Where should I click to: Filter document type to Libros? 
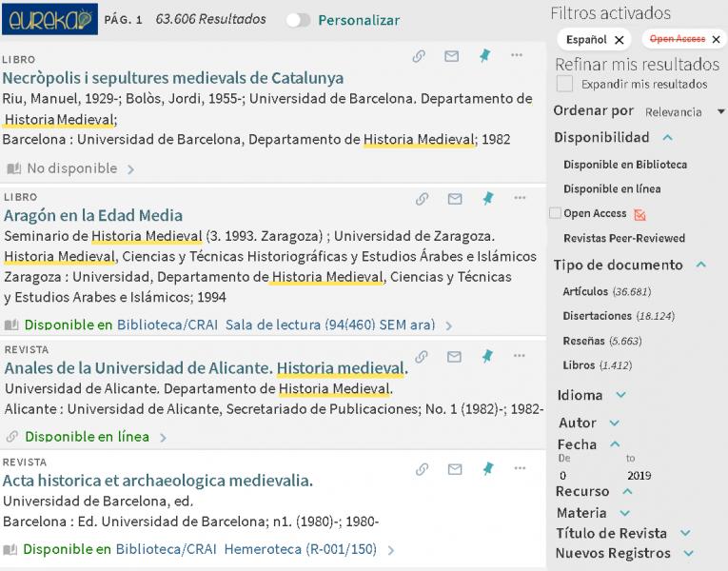pos(597,365)
